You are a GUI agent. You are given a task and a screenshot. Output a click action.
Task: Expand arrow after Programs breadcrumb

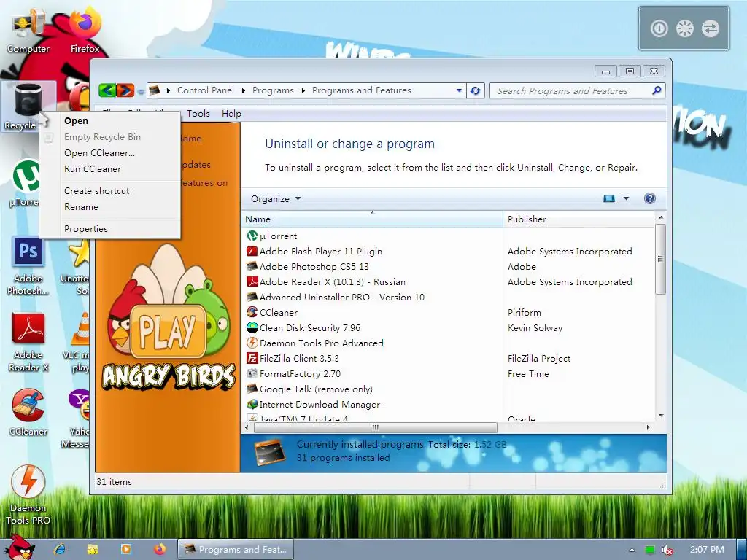click(303, 90)
